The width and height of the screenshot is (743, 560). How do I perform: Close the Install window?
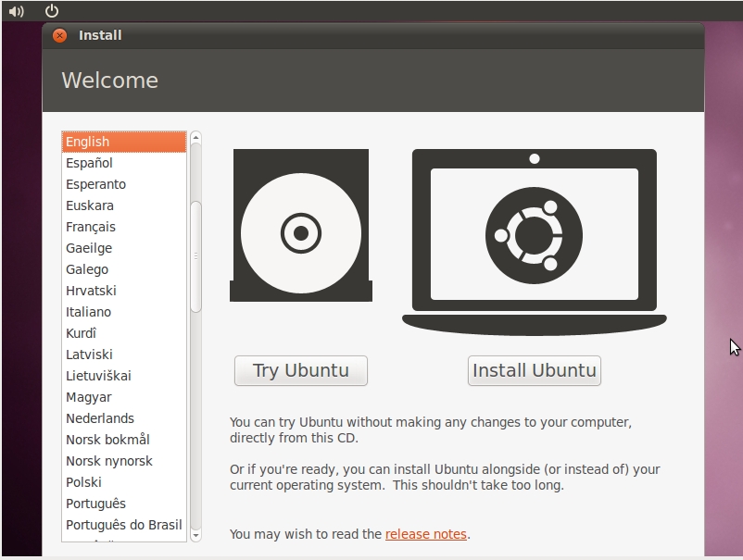tap(59, 35)
